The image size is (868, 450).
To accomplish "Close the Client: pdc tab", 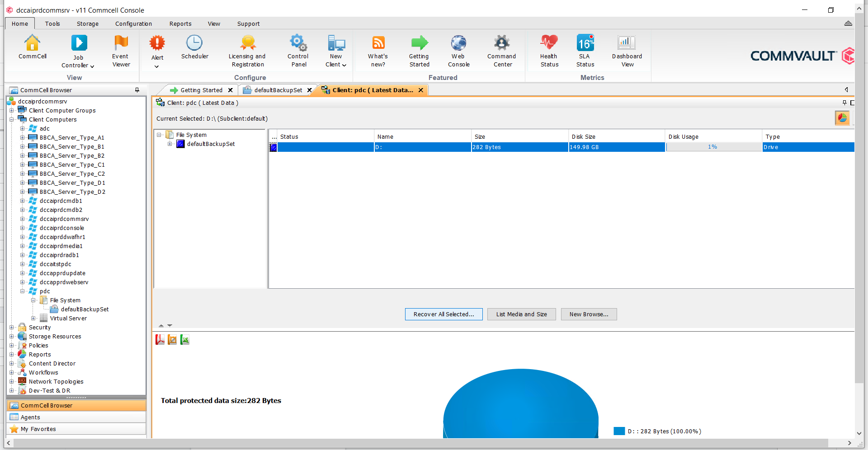I will coord(421,90).
